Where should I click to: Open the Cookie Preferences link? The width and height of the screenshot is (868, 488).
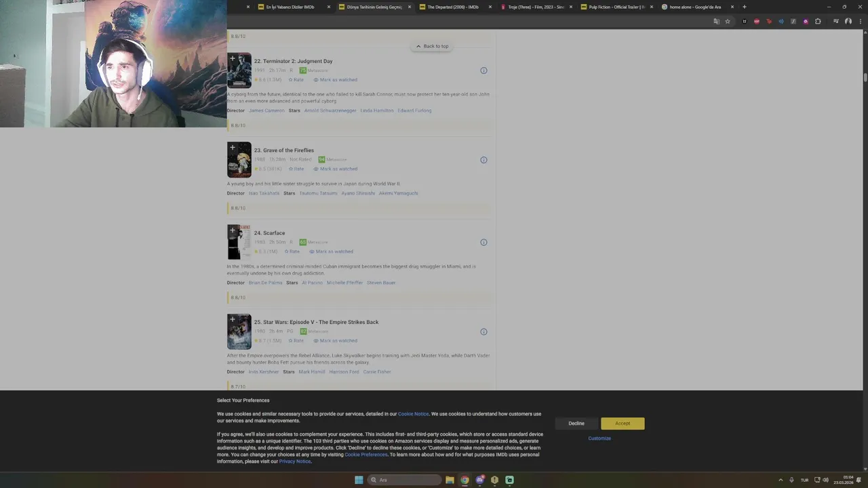click(x=366, y=455)
